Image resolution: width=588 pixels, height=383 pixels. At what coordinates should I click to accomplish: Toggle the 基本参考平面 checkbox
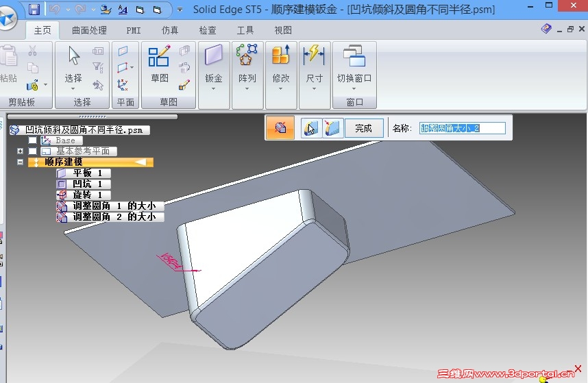(33, 151)
